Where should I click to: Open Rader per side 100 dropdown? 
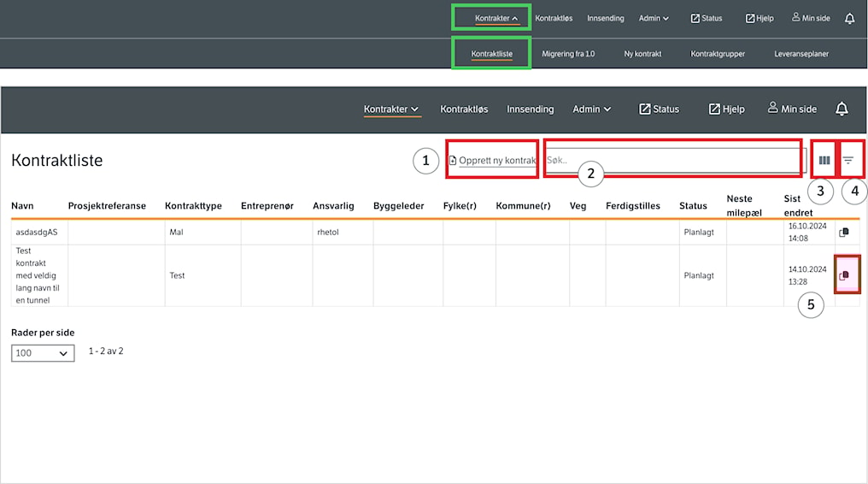tap(43, 353)
